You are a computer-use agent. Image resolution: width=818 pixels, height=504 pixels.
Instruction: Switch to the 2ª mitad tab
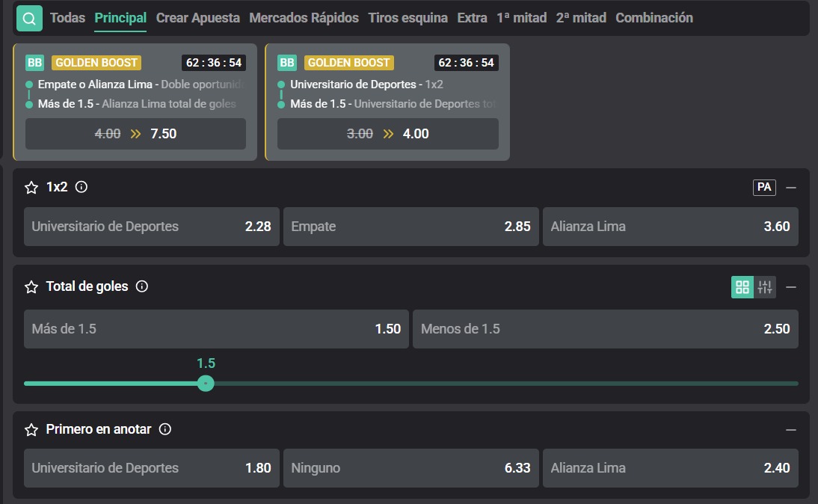[581, 18]
